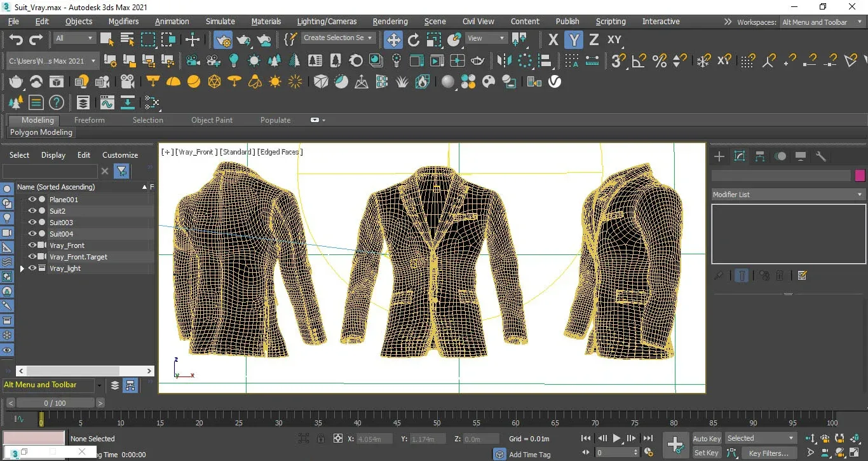Image resolution: width=868 pixels, height=461 pixels.
Task: Click the Scene Explorer search field
Action: [50, 171]
